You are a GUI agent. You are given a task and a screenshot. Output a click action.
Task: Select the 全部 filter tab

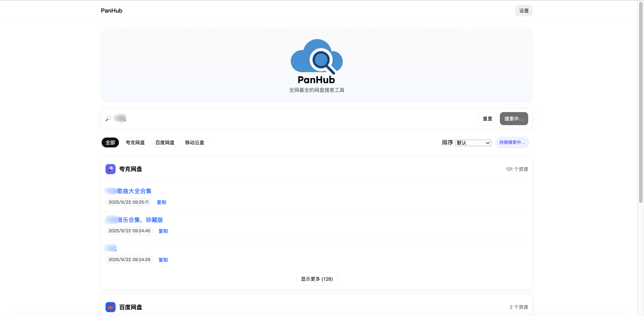coord(110,143)
